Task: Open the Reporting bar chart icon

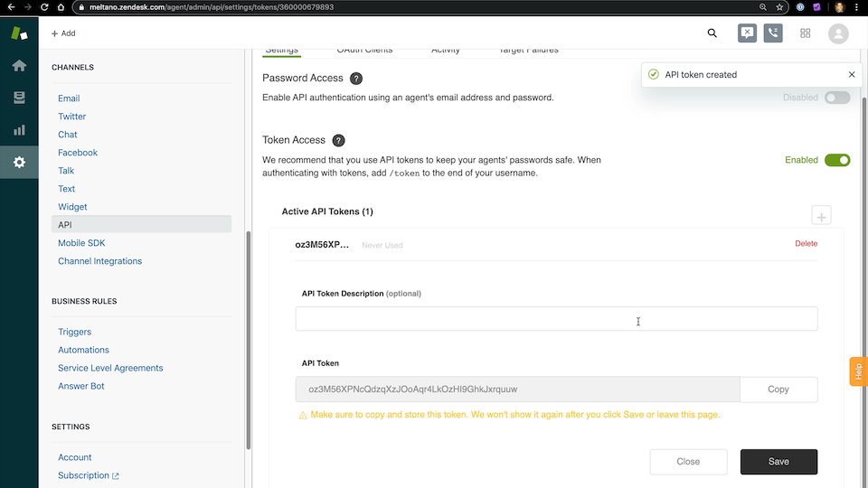Action: click(x=19, y=130)
